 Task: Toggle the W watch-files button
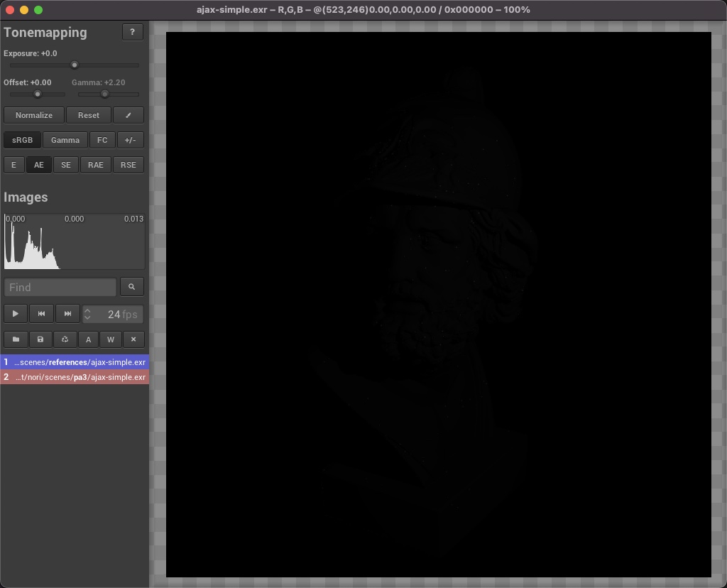pos(111,339)
